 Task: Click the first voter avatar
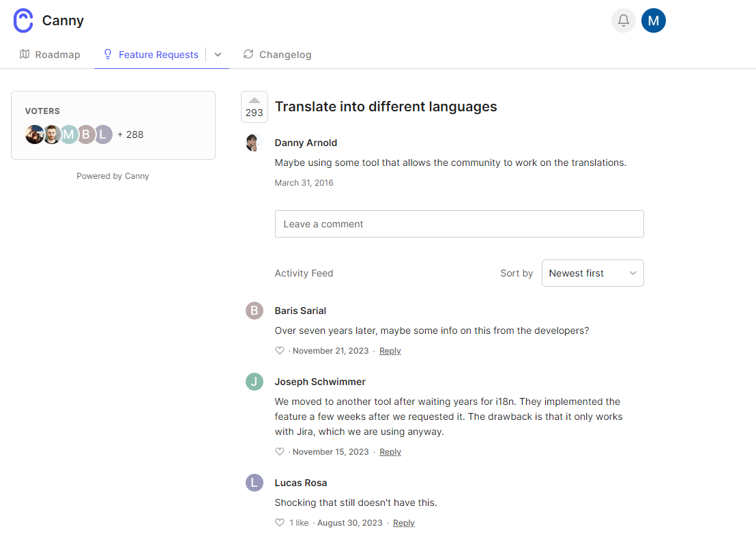point(34,134)
